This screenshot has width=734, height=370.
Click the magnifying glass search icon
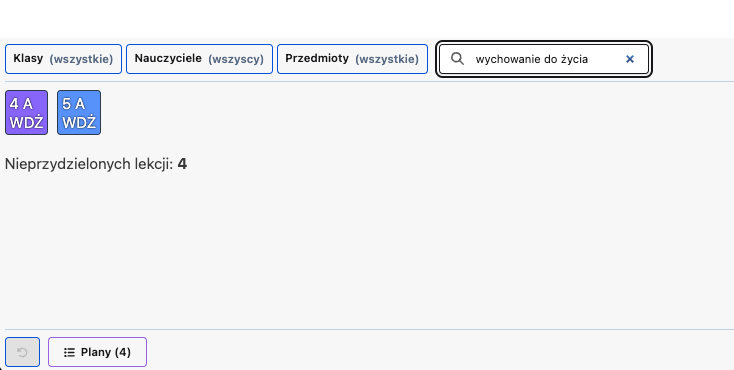457,59
